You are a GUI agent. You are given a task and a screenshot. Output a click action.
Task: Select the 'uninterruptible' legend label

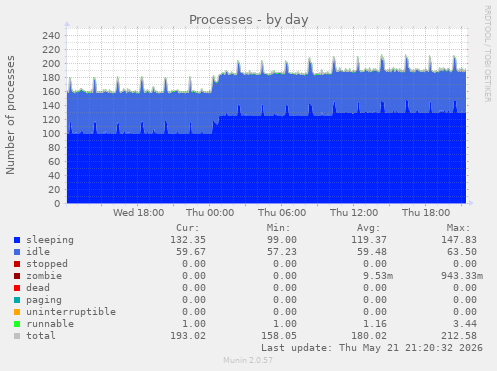71,312
